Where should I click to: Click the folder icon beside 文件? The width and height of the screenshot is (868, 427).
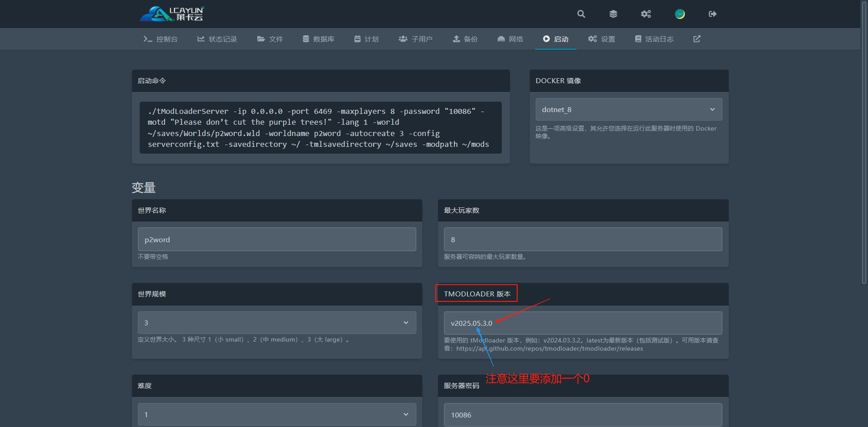[x=261, y=39]
